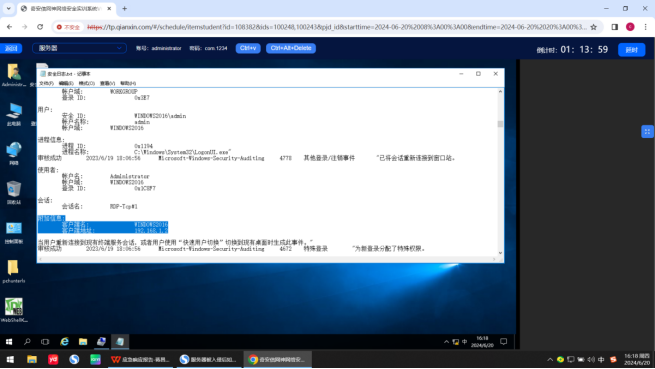Screen dimensions: 655x369
Task: Click the remote taskbar clock 16:18
Action: pos(482,342)
